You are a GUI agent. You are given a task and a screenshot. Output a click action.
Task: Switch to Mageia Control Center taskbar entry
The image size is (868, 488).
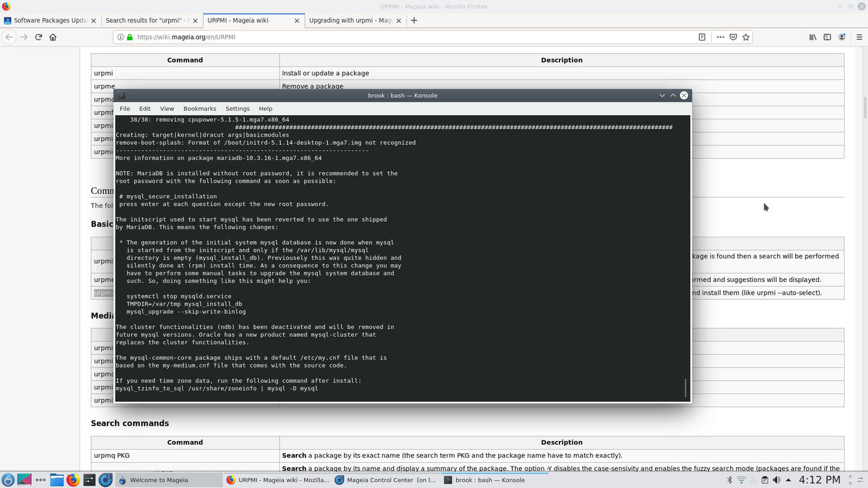click(x=386, y=480)
